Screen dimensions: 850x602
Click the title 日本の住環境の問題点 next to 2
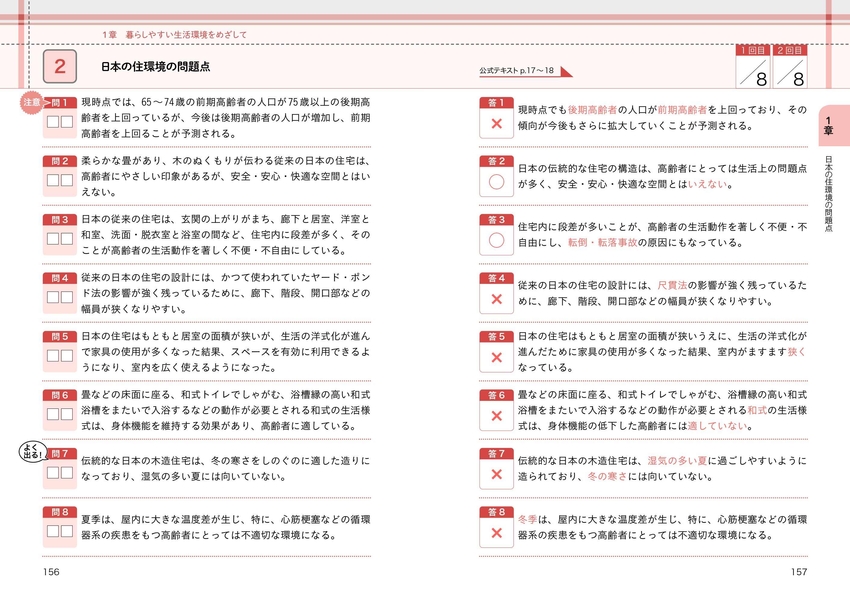[x=156, y=67]
